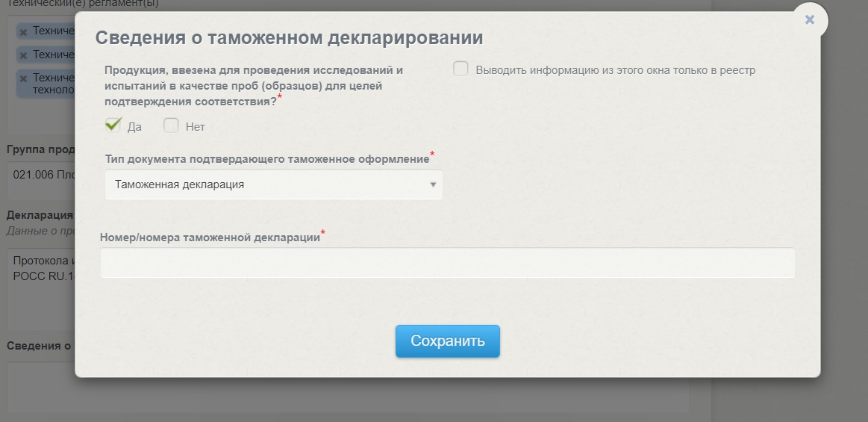Remove the third technical regulation tag
868x422 pixels.
point(23,78)
